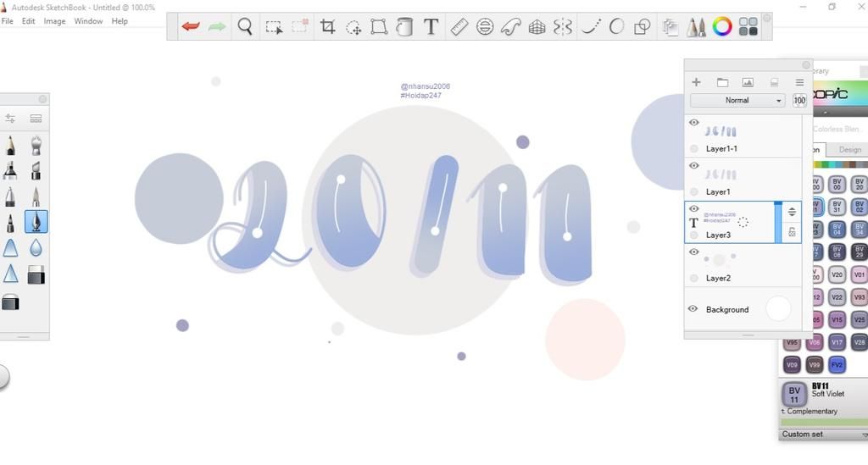Activate the Quick Transform tool

click(x=353, y=27)
